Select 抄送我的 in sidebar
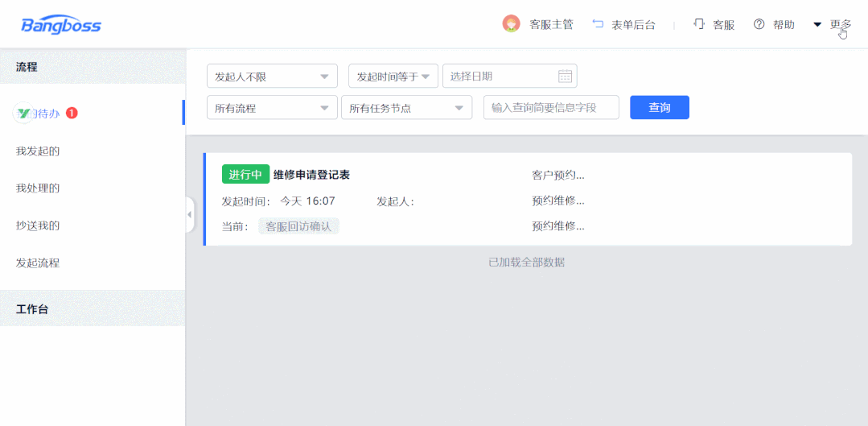The height and width of the screenshot is (426, 868). [38, 225]
